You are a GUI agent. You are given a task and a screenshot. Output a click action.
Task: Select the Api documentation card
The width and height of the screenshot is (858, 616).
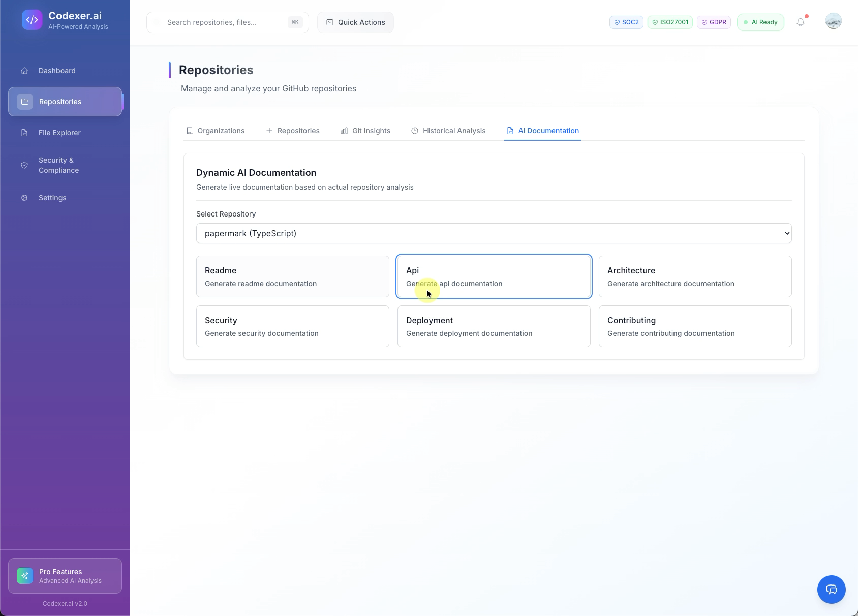pyautogui.click(x=493, y=276)
